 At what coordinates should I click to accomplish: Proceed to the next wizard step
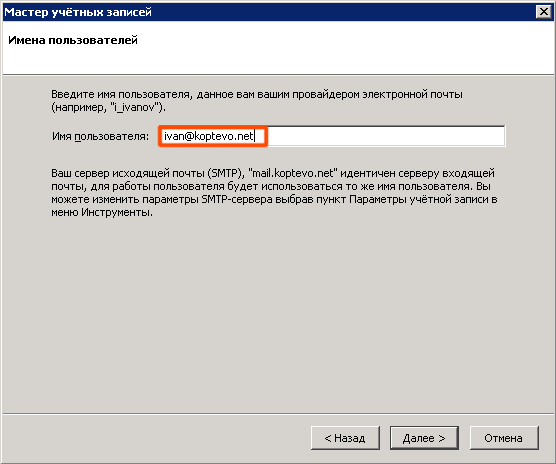[x=424, y=438]
